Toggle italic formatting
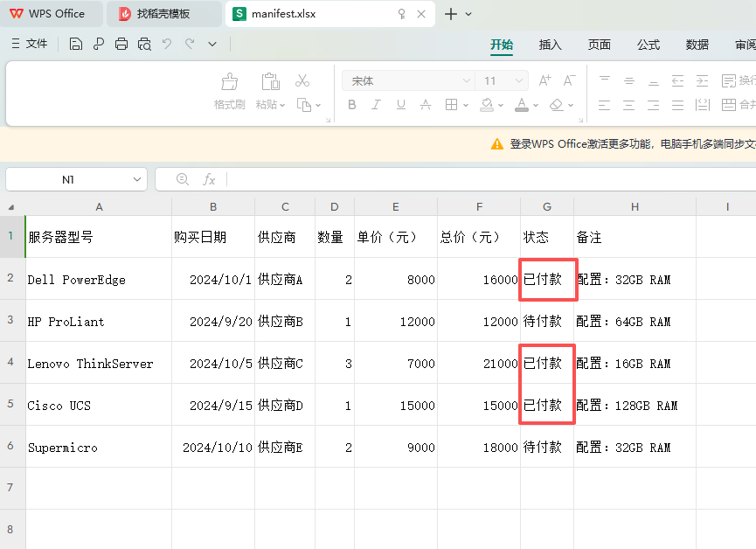 coord(377,105)
